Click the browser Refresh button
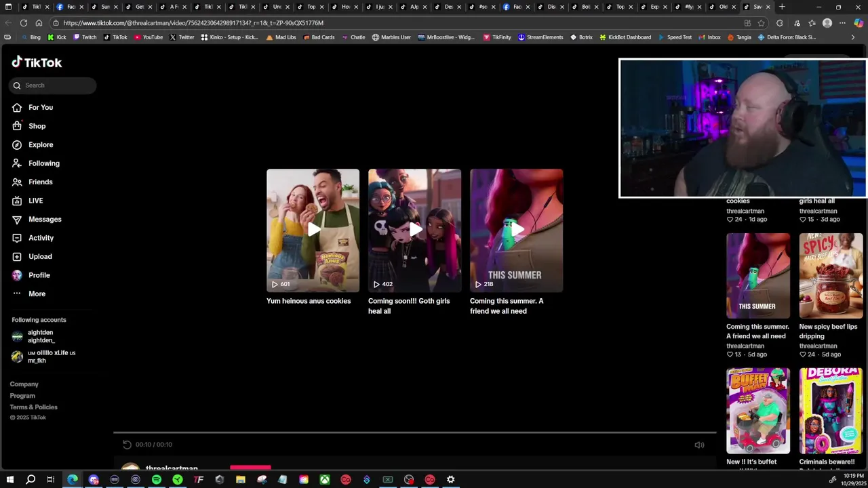 pyautogui.click(x=24, y=23)
